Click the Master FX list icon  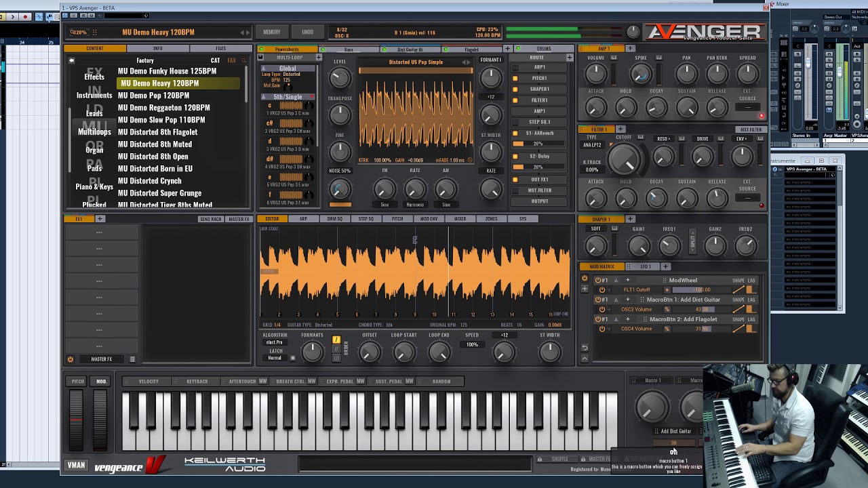pyautogui.click(x=132, y=359)
